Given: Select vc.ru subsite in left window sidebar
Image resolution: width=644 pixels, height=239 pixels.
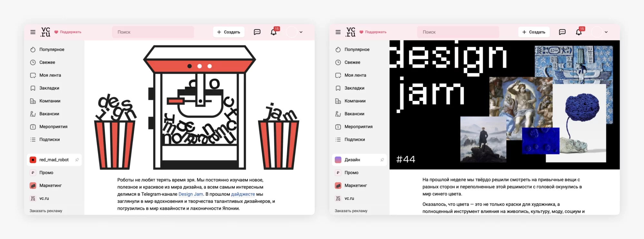Looking at the screenshot, I should tap(44, 198).
